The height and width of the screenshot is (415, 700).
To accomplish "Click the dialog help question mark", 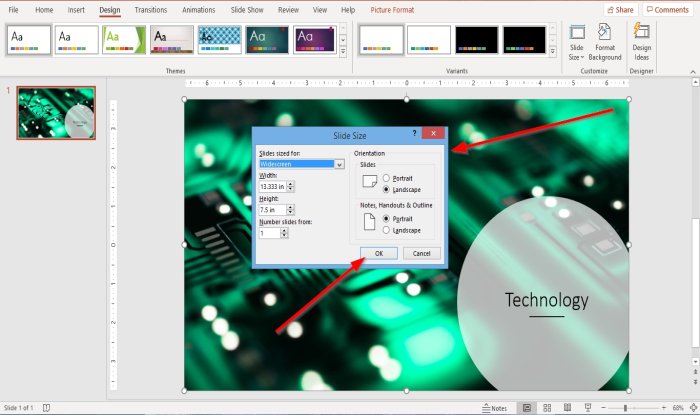I will (x=414, y=133).
